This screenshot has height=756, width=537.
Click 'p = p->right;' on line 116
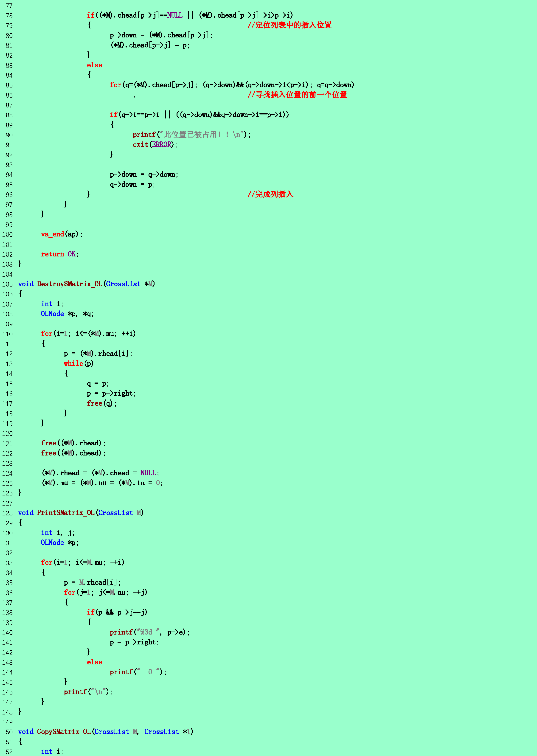click(111, 393)
